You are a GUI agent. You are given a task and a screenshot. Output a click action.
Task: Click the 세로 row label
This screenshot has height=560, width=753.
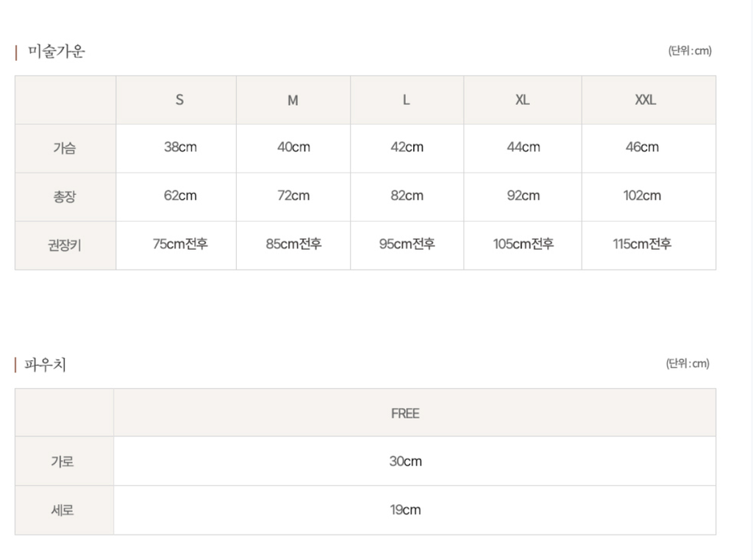coord(63,510)
